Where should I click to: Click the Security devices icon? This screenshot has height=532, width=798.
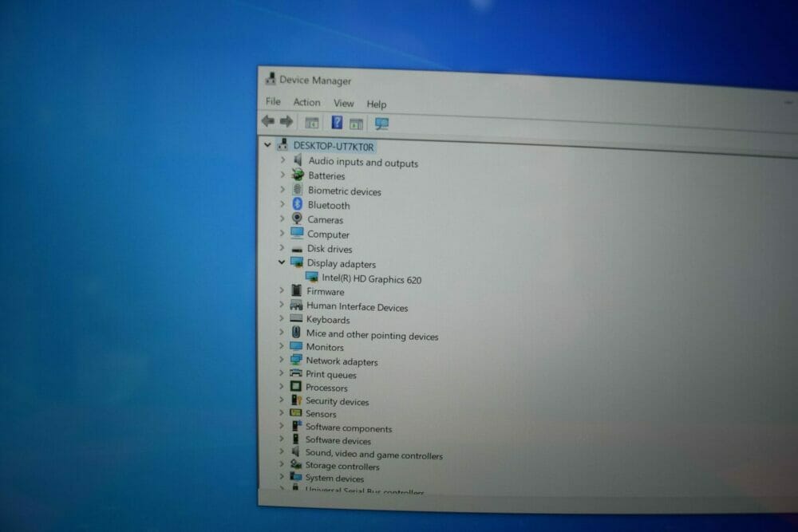296,400
